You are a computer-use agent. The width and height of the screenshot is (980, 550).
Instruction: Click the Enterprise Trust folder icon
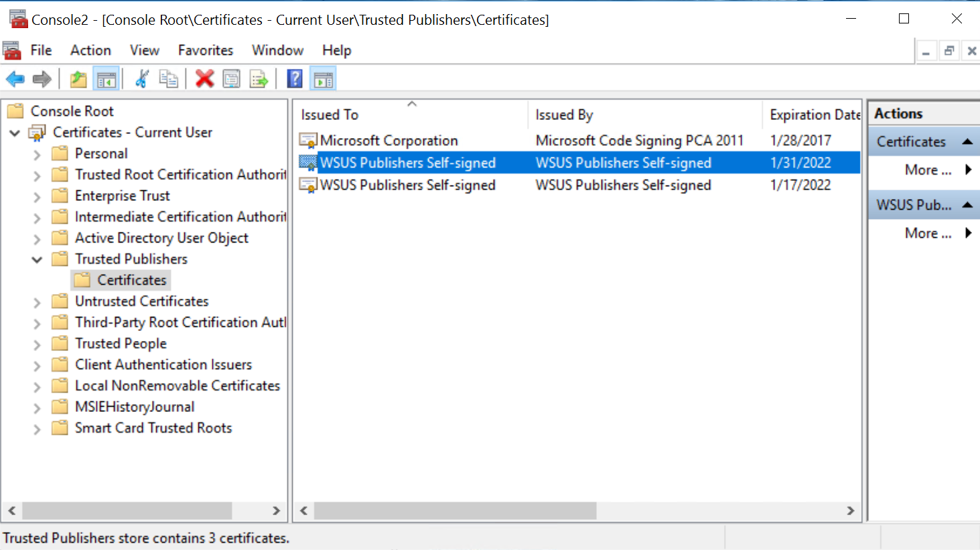(60, 196)
